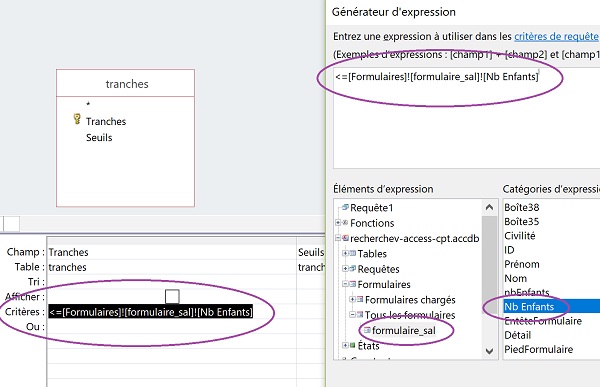Viewport: 600px width, 387px height.
Task: Click the Tous les formulaires icon
Action: [x=360, y=315]
